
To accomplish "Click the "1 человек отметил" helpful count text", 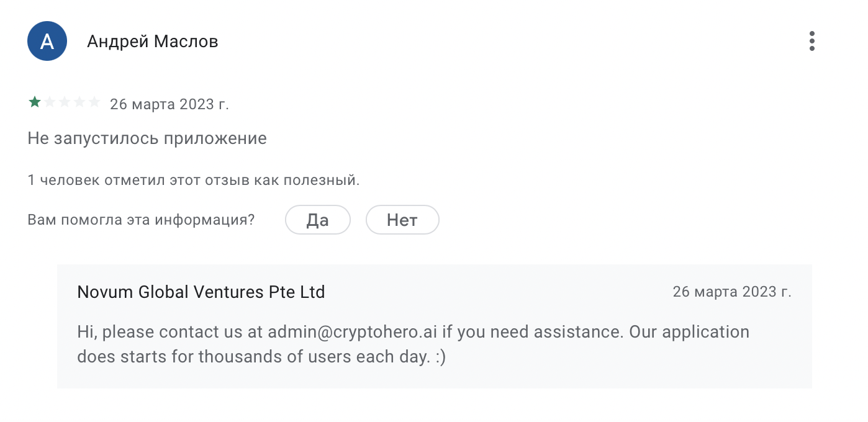I will pyautogui.click(x=194, y=181).
